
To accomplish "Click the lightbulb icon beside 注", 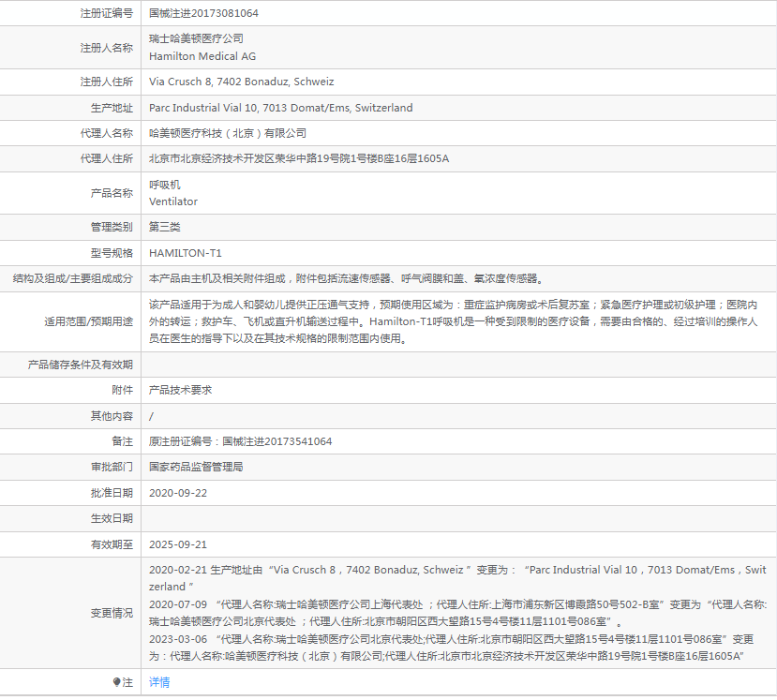I will 116,682.
